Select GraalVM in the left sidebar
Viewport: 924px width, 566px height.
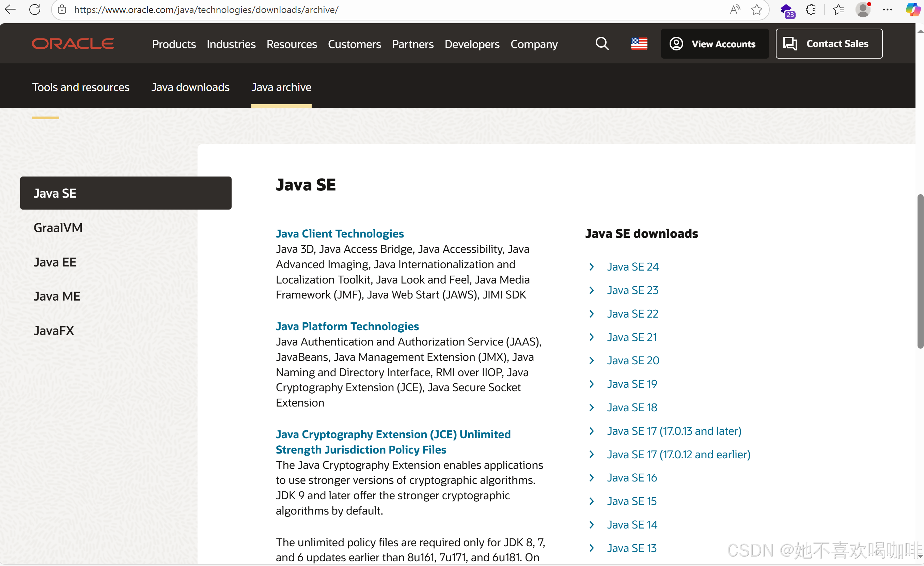pyautogui.click(x=58, y=228)
